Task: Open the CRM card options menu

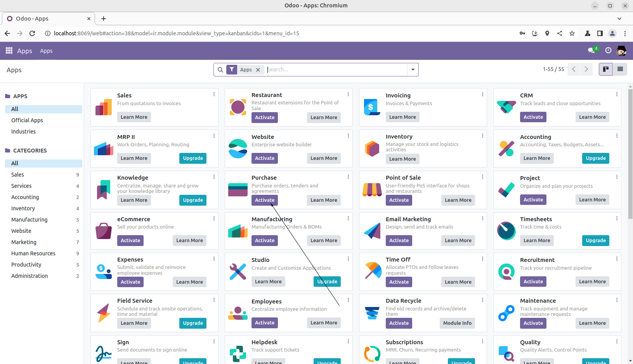Action: click(617, 94)
